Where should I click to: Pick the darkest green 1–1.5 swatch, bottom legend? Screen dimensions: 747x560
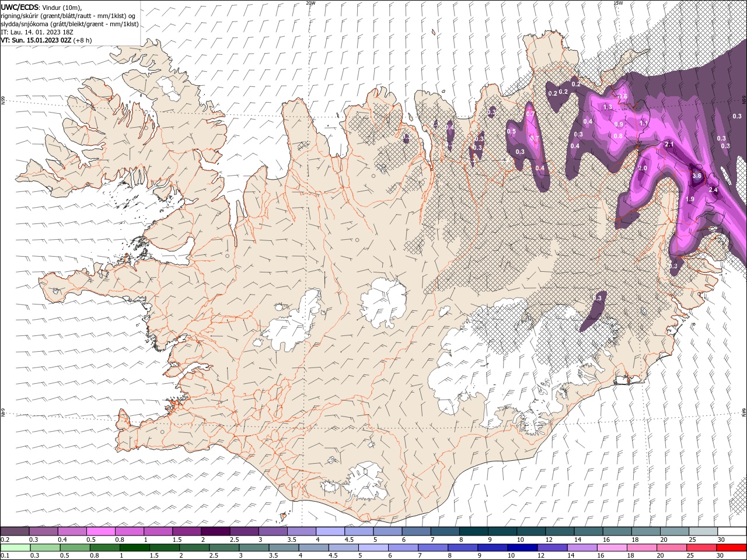tap(135, 547)
